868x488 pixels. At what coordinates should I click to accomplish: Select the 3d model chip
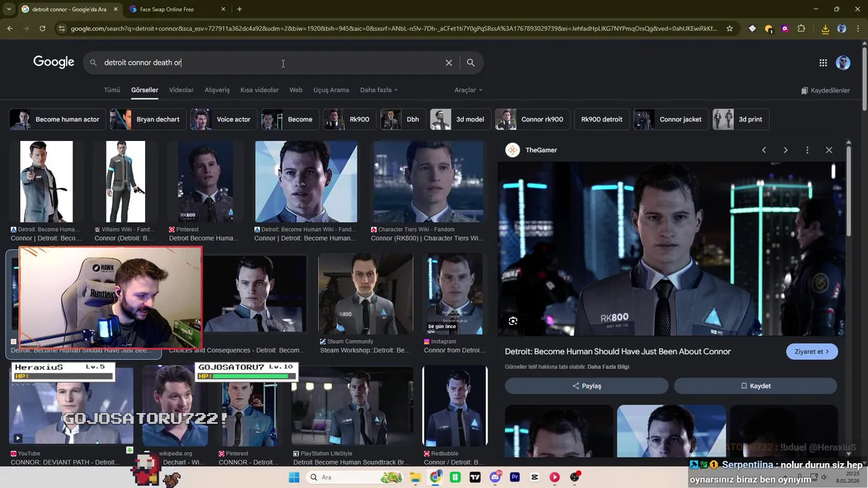point(459,119)
